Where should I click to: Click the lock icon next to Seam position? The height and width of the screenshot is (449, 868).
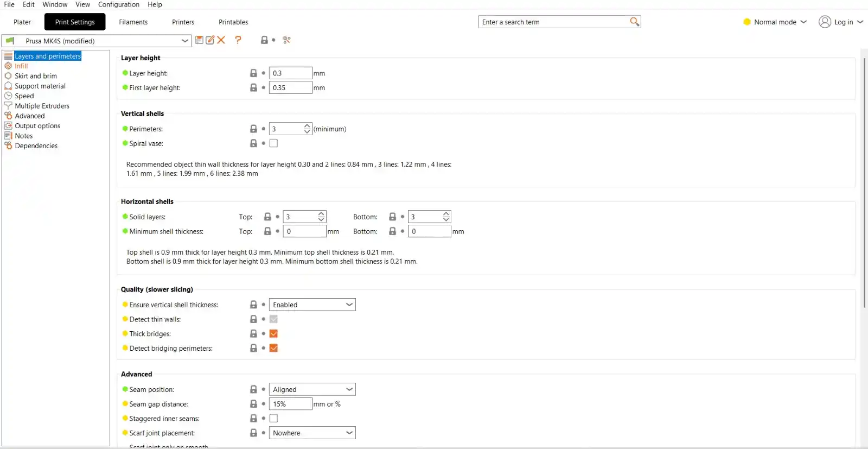pyautogui.click(x=253, y=389)
